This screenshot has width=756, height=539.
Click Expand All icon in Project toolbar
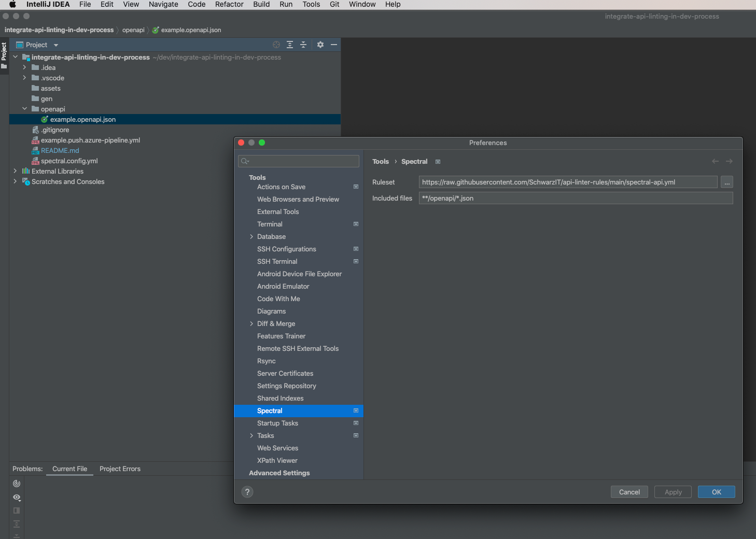[290, 45]
